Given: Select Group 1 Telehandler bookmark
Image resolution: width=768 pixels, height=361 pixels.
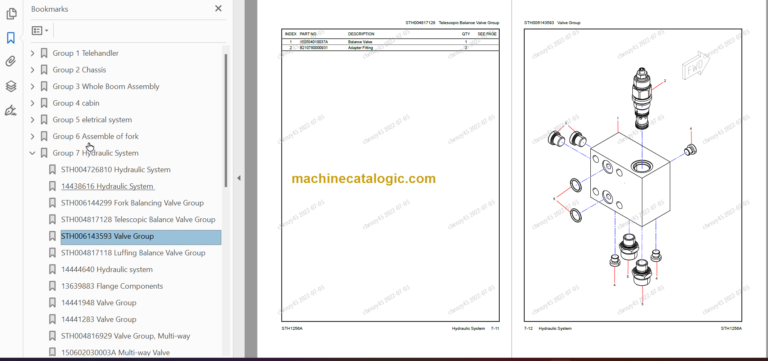Looking at the screenshot, I should 85,53.
